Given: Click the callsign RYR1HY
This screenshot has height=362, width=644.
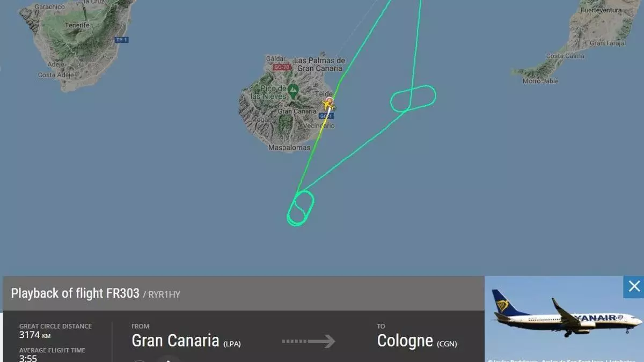Looking at the screenshot, I should pos(164,294).
